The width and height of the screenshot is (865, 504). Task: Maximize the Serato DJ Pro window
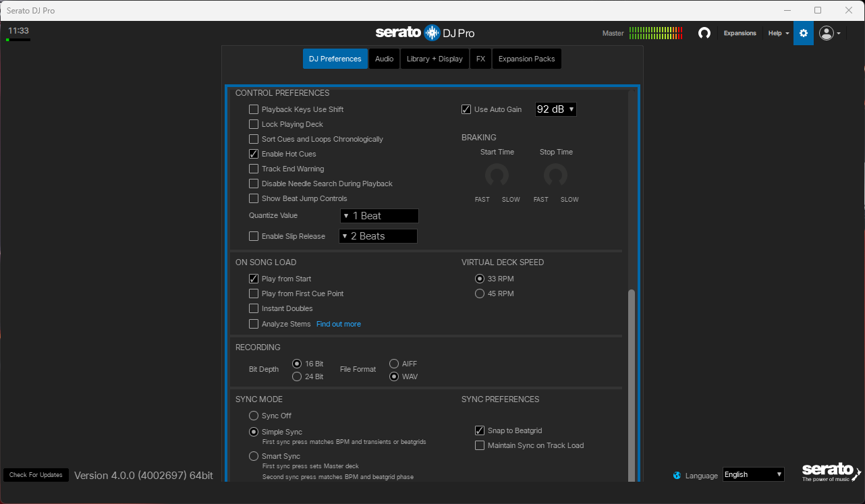[x=818, y=10]
